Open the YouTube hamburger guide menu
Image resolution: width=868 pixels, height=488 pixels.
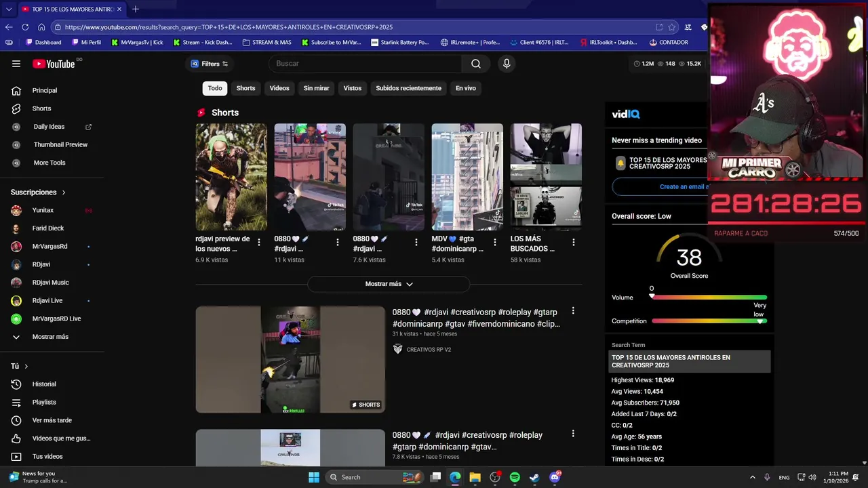coord(16,64)
